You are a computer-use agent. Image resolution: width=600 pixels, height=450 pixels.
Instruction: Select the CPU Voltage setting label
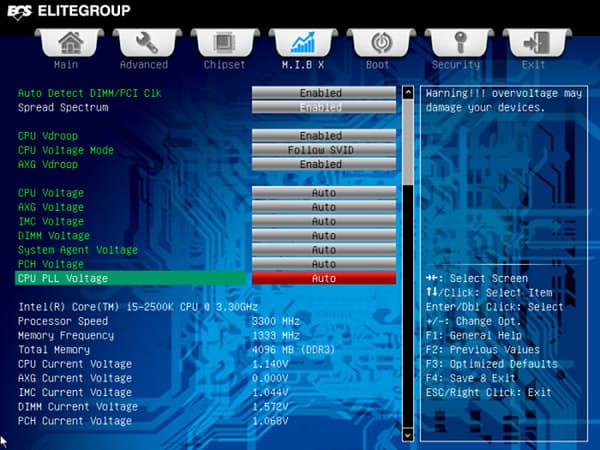coord(51,193)
